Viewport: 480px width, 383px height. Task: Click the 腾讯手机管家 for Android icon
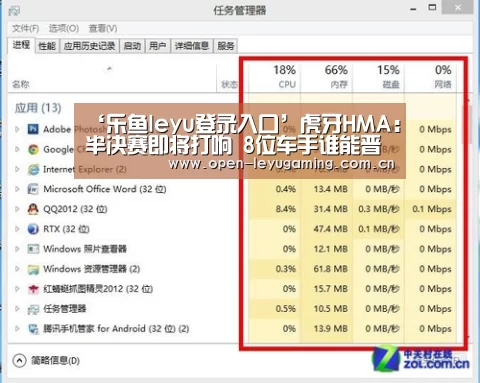(x=33, y=329)
